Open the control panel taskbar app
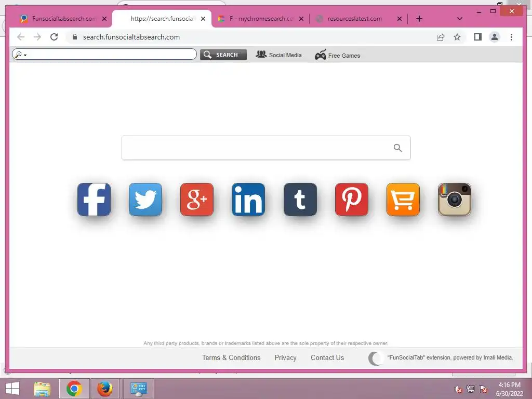532x399 pixels. coord(138,389)
